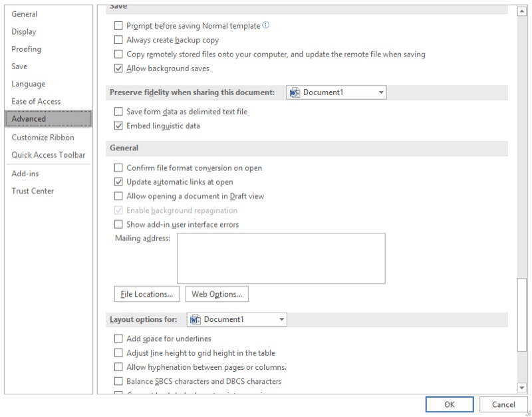
Task: Open File Locations dialog
Action: pyautogui.click(x=147, y=294)
